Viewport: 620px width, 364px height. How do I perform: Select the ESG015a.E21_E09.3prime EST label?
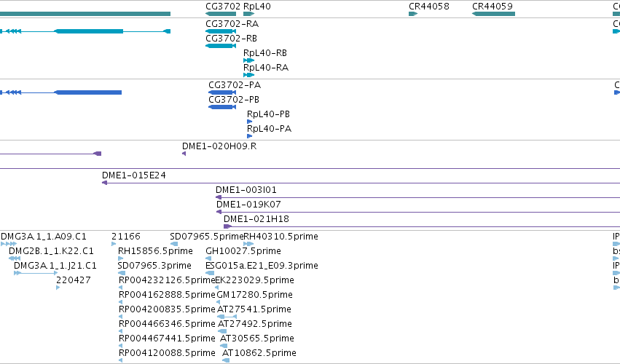tap(262, 266)
